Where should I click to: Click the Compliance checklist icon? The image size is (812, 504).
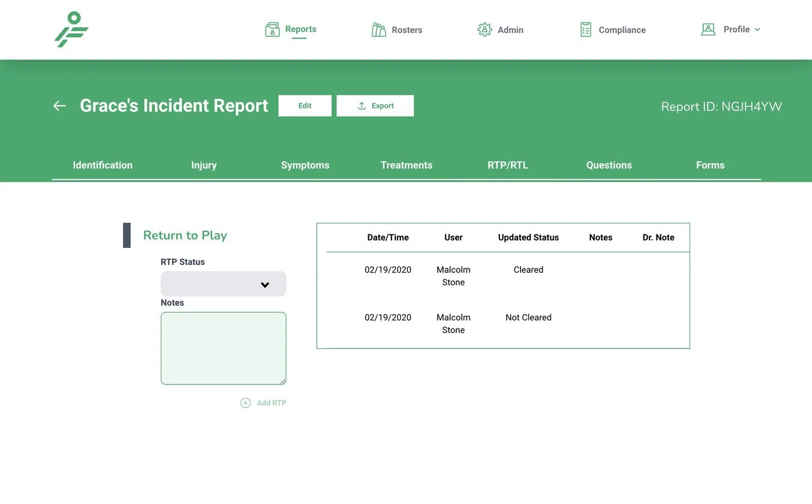tap(586, 29)
